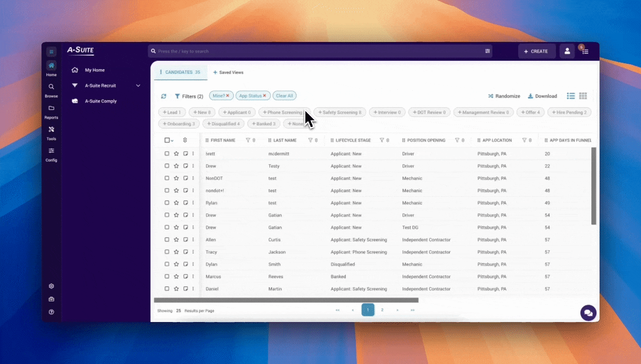
Task: Open the note icon for Drew Testy
Action: click(186, 166)
